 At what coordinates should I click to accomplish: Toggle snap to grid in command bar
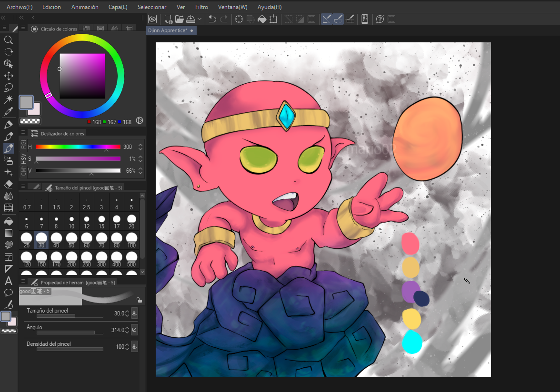[350, 19]
